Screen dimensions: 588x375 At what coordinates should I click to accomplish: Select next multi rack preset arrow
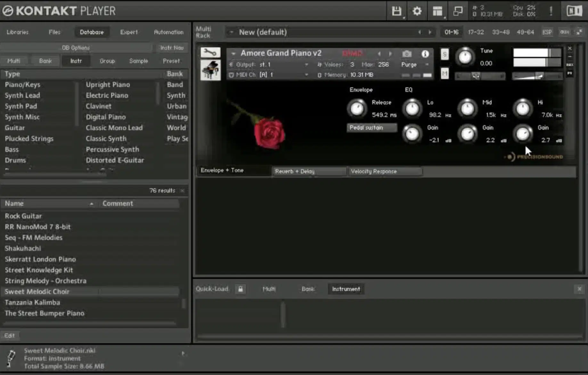coord(430,32)
